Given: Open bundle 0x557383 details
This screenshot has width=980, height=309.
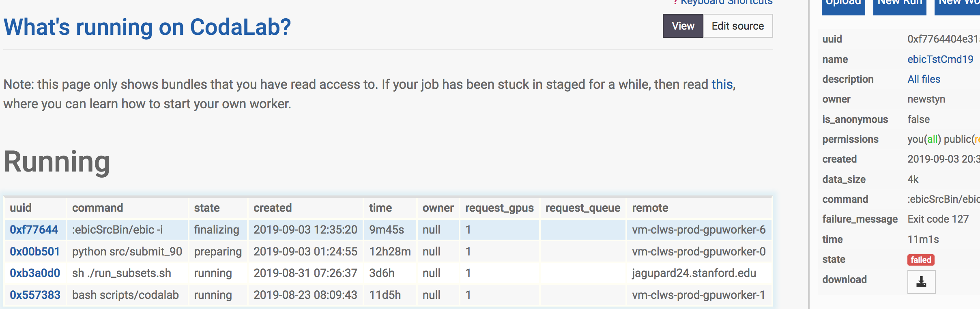Looking at the screenshot, I should 34,295.
